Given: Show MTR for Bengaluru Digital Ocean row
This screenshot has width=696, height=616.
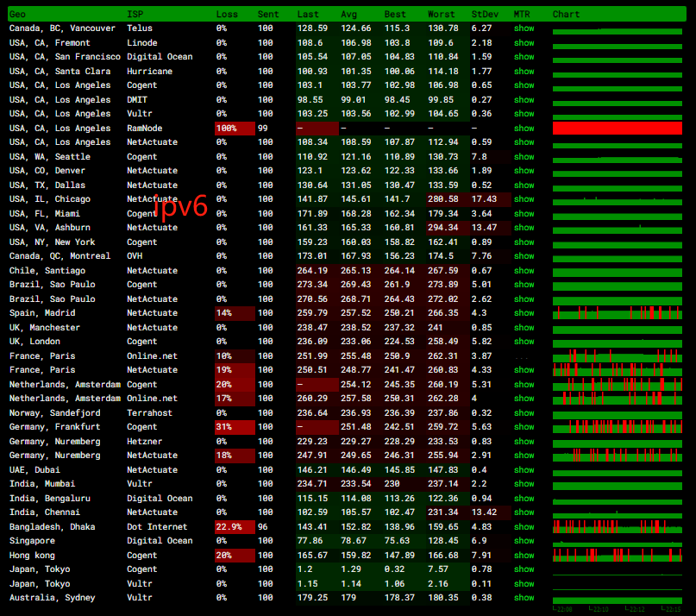Looking at the screenshot, I should tap(524, 499).
